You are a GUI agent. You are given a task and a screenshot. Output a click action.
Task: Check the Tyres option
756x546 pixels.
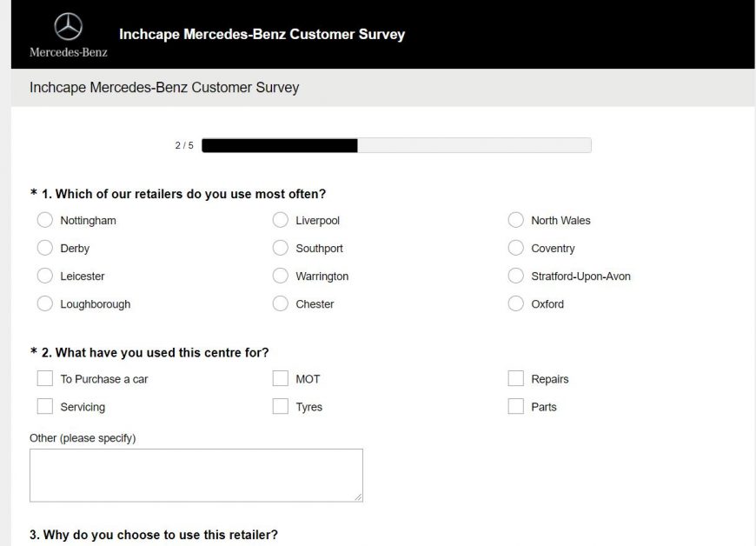point(281,407)
